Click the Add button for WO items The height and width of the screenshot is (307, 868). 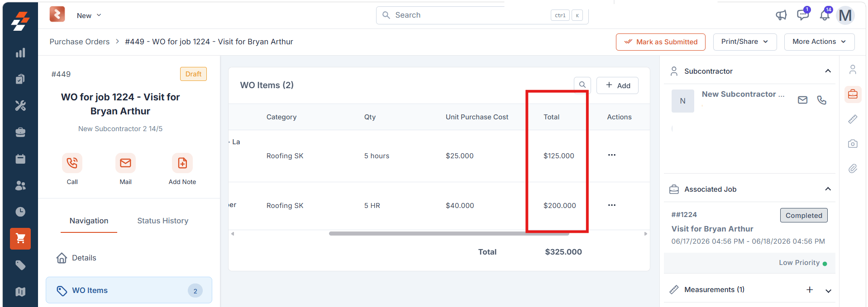(x=617, y=85)
